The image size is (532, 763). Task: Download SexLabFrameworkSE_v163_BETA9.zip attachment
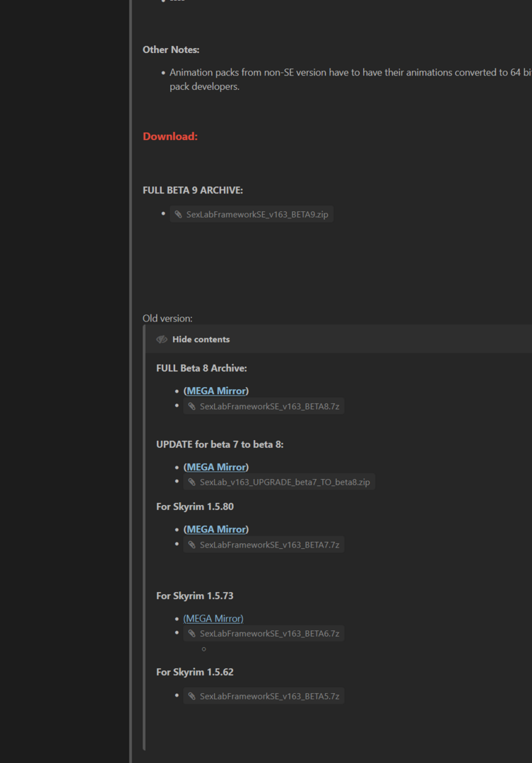pos(252,214)
